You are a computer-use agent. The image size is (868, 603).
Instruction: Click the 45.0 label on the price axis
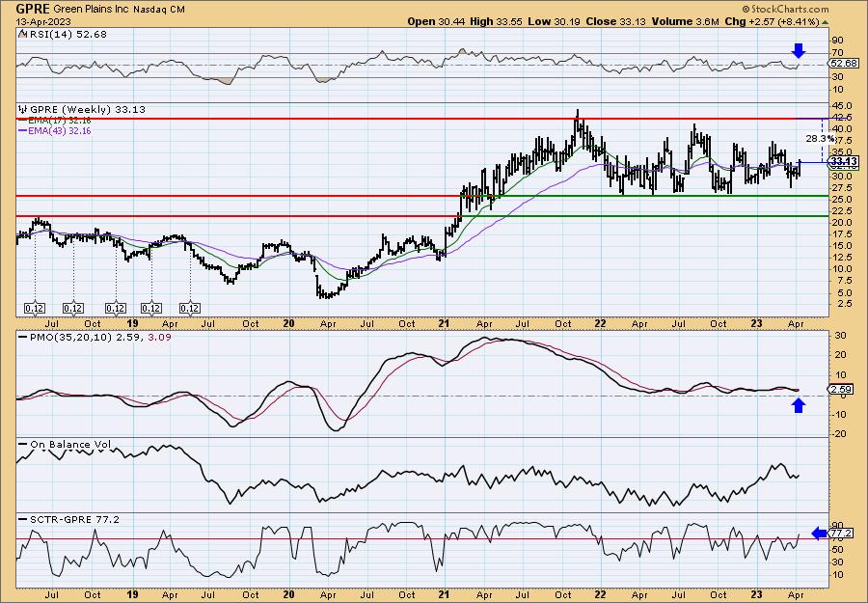(x=843, y=106)
